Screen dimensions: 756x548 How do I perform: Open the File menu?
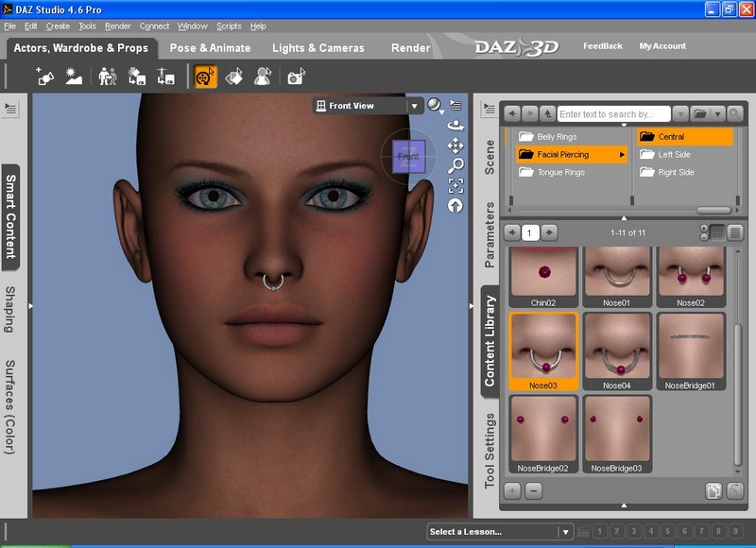click(x=9, y=26)
